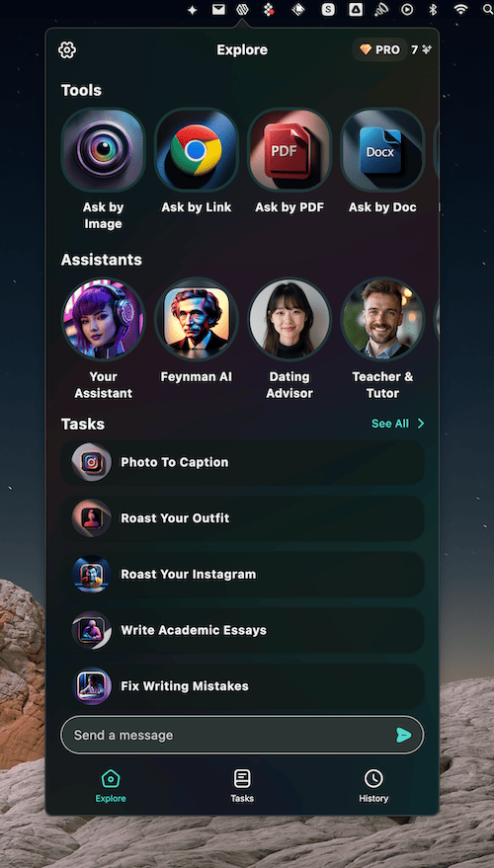The height and width of the screenshot is (868, 494).
Task: Open the Teacher & Tutor assistant
Action: (382, 319)
